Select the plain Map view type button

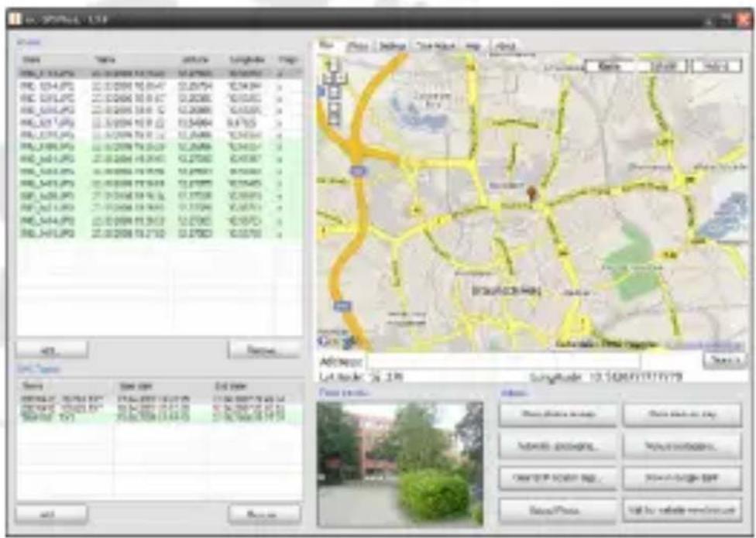[x=610, y=66]
